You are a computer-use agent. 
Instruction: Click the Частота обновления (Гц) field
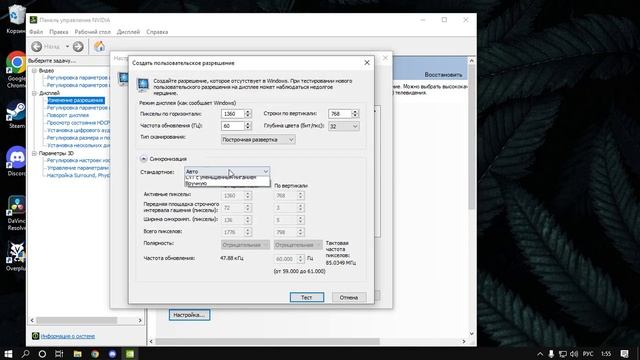233,126
